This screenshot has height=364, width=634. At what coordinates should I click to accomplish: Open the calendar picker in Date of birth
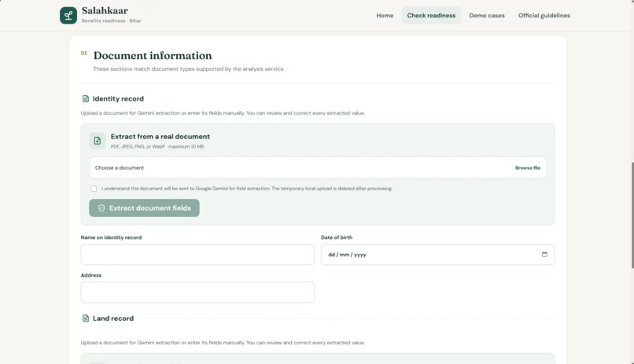point(544,255)
